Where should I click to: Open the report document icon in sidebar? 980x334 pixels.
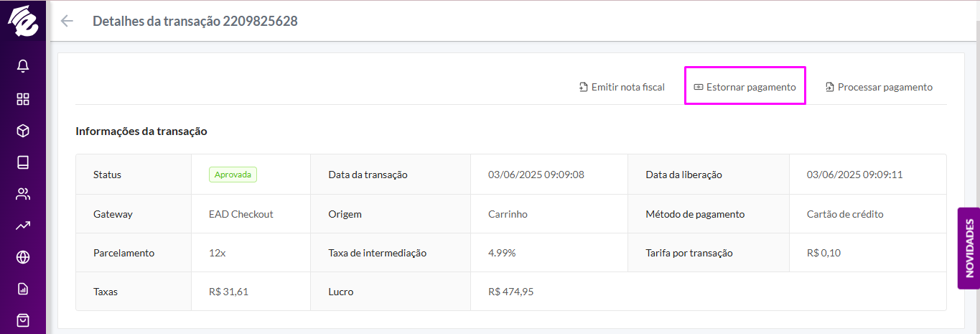[x=23, y=289]
